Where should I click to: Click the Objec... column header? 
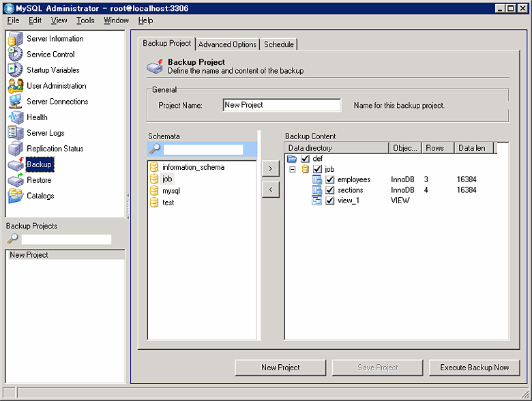[x=405, y=148]
